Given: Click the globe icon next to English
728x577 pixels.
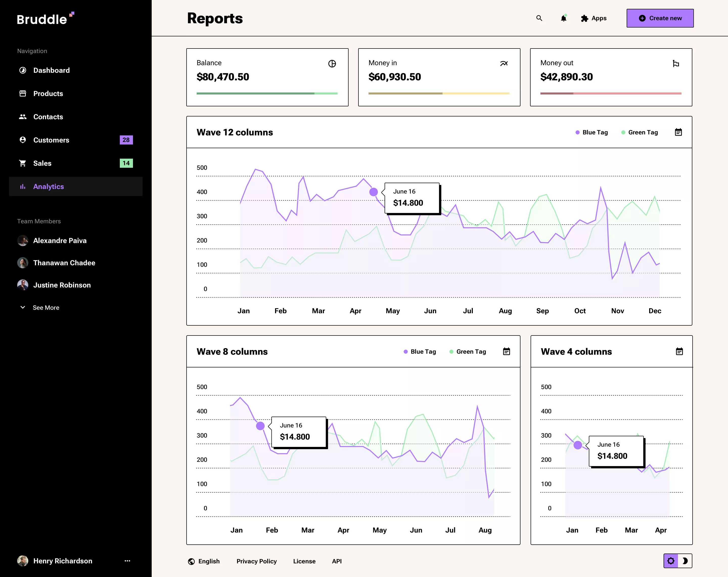Looking at the screenshot, I should pos(191,561).
